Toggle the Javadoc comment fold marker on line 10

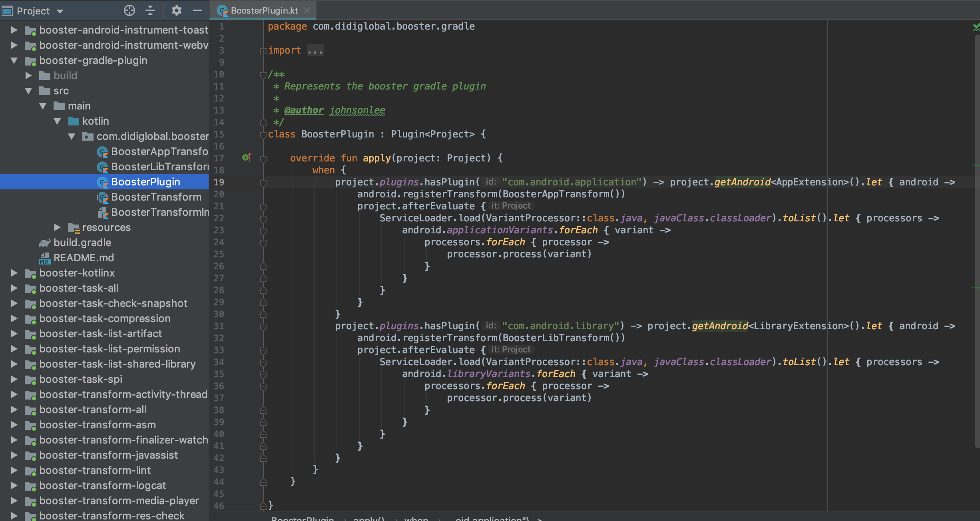point(263,75)
